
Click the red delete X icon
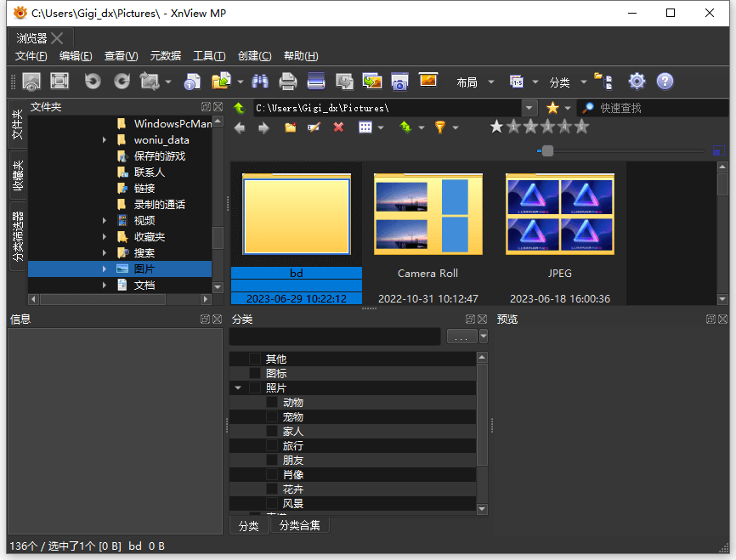tap(338, 127)
